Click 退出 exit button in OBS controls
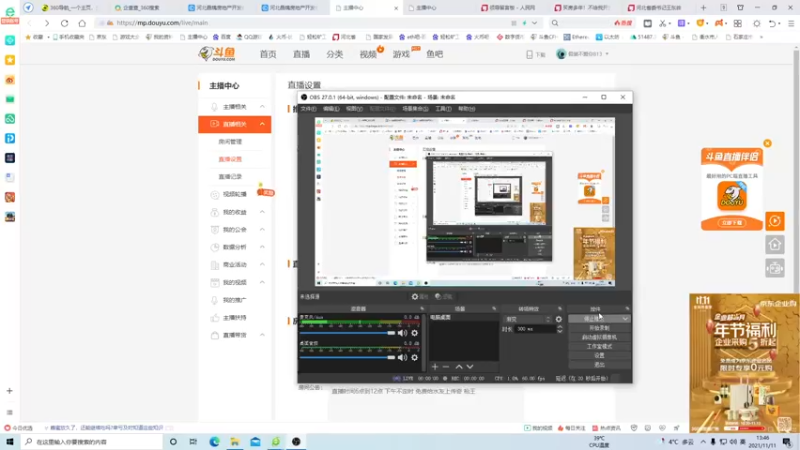This screenshot has width=800, height=450. click(599, 364)
